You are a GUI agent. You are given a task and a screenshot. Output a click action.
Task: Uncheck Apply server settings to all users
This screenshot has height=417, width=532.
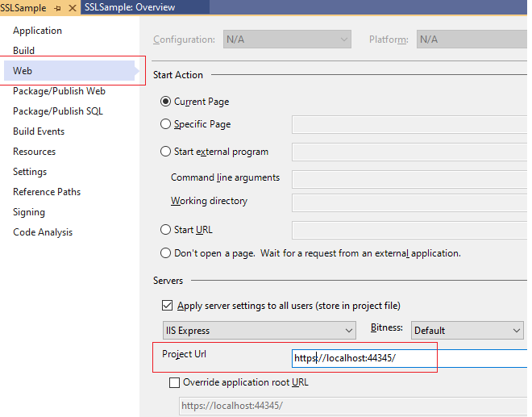point(168,306)
